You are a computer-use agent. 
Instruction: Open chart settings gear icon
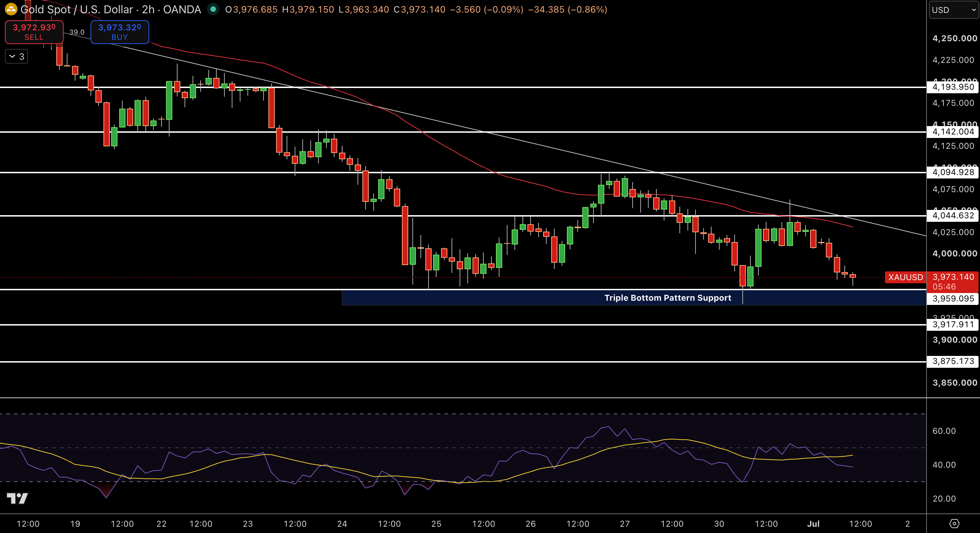click(954, 524)
